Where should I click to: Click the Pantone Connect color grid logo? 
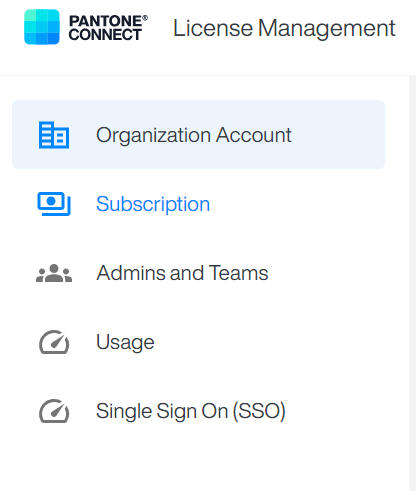point(42,27)
